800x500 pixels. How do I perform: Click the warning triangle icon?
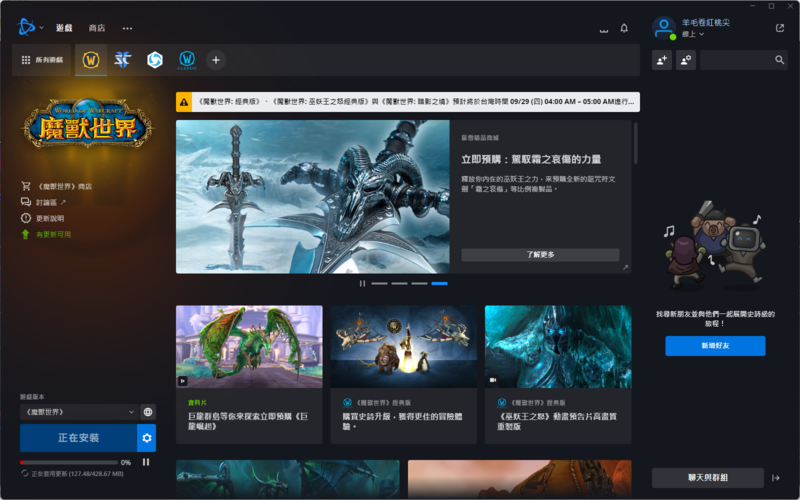[x=184, y=102]
